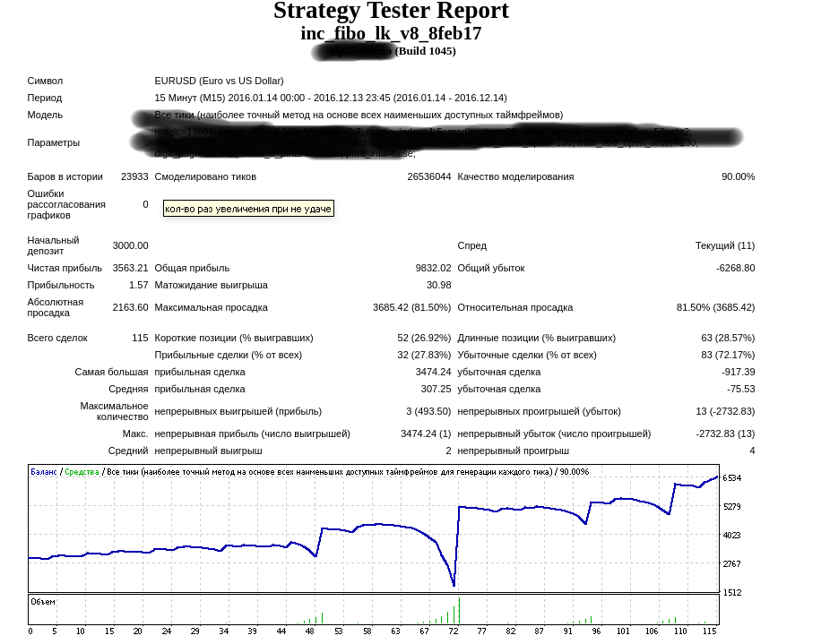The width and height of the screenshot is (821, 644).
Task: Select consecutive losses value '13 (-2732.83)'
Action: (725, 412)
